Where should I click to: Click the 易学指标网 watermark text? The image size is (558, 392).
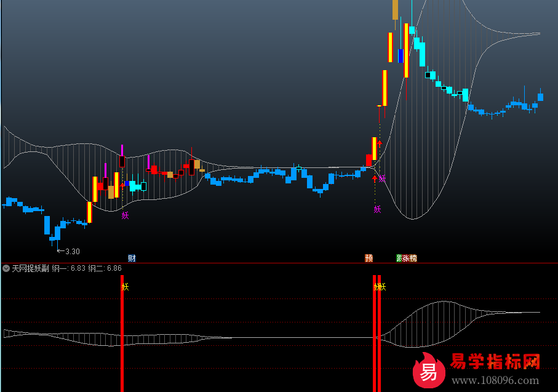[x=495, y=362]
